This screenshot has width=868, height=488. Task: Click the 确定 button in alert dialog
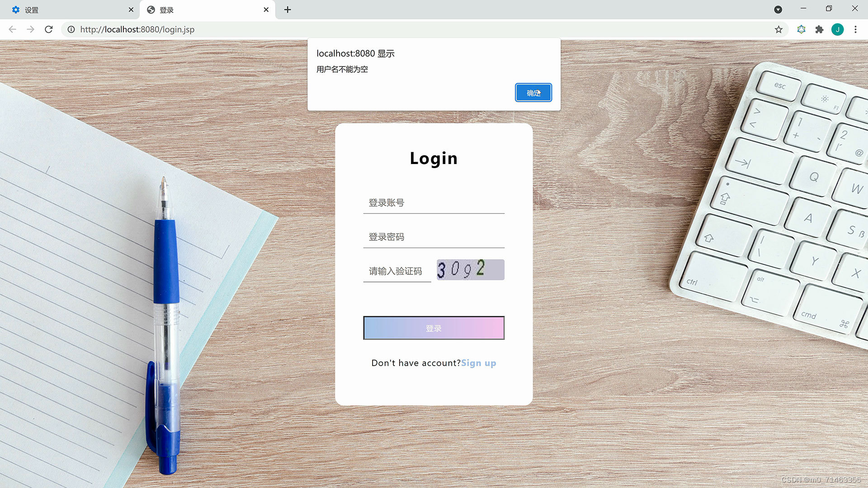point(533,93)
